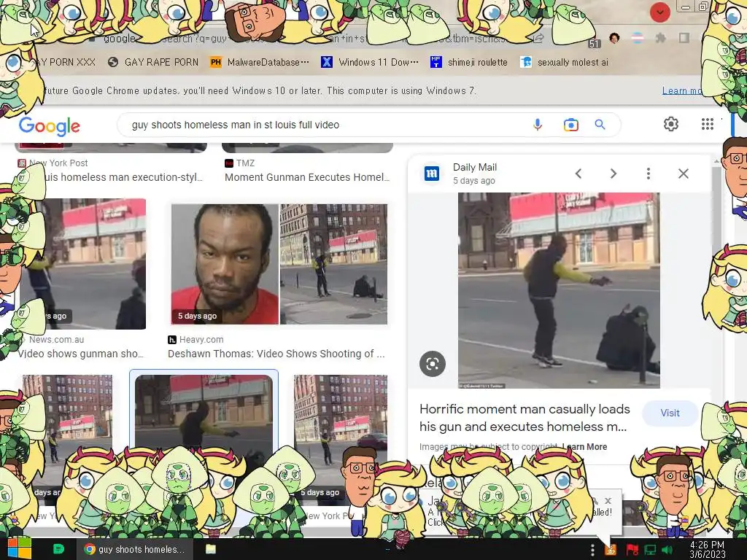Open the Windows 11 Dow… bookmark
The width and height of the screenshot is (747, 560).
[x=370, y=62]
